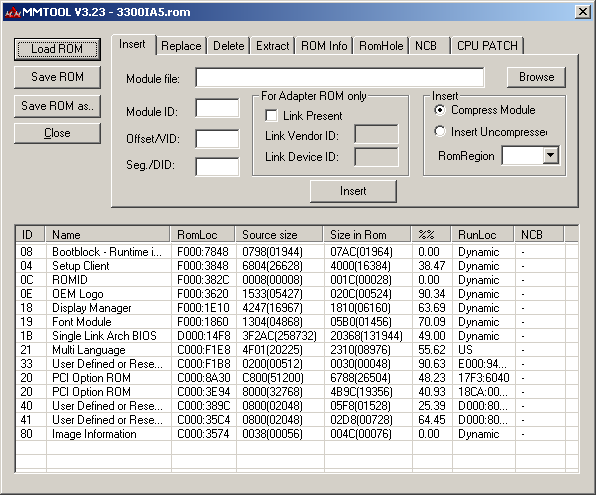Click the %% column header
This screenshot has width=596, height=495.
431,235
